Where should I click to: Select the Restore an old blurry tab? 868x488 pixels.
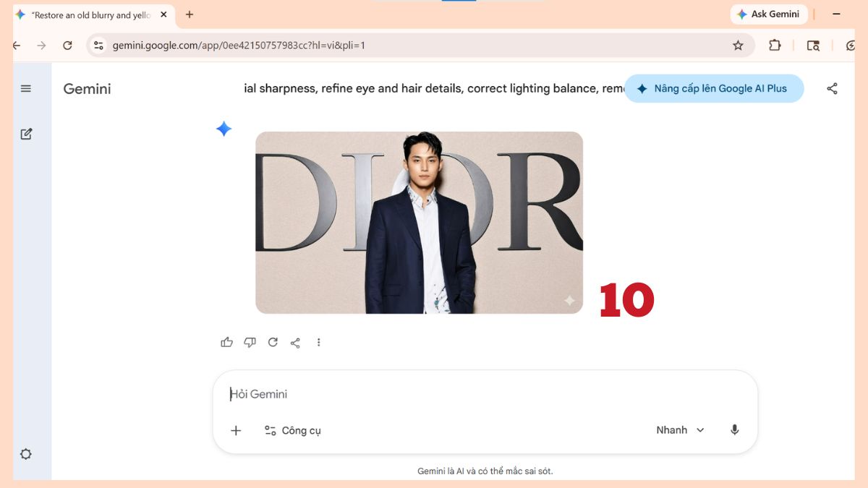[93, 15]
